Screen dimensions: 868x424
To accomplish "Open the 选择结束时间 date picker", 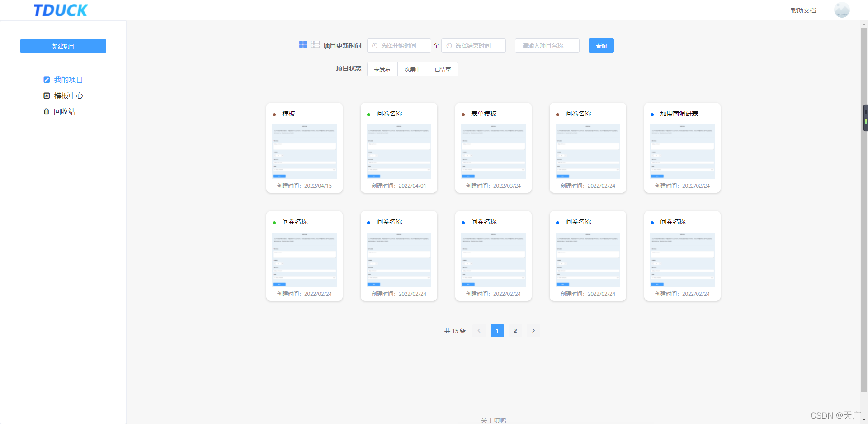I will click(x=473, y=46).
